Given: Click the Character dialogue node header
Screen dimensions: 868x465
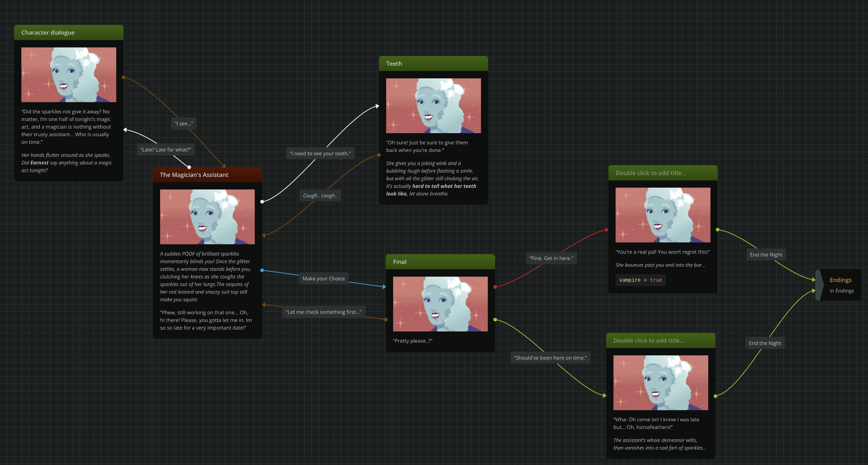Looking at the screenshot, I should click(68, 33).
